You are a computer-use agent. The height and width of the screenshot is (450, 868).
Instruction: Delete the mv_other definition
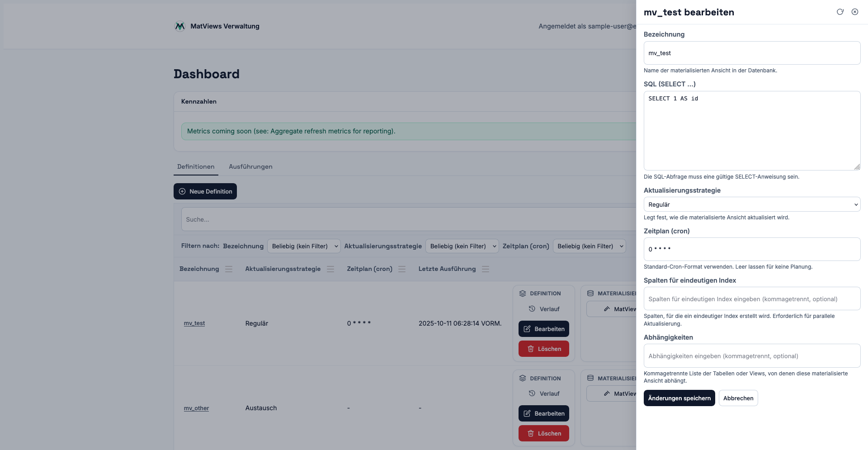(x=543, y=433)
